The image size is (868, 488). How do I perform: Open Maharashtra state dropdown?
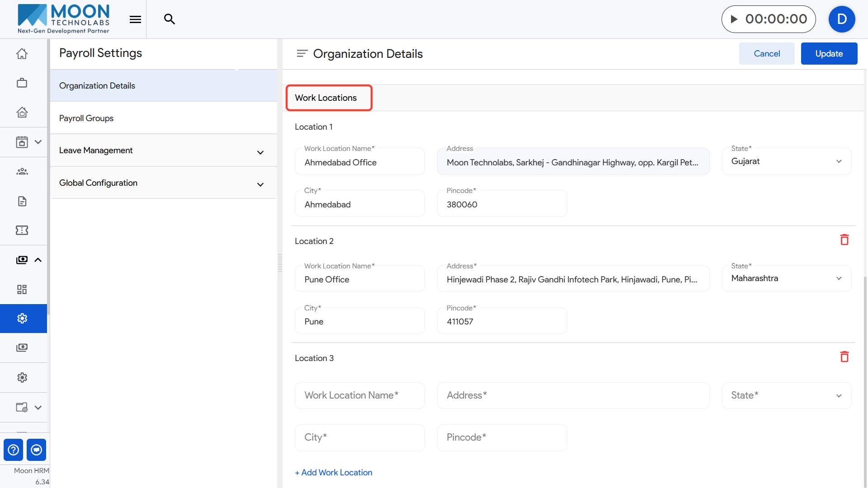tap(787, 278)
